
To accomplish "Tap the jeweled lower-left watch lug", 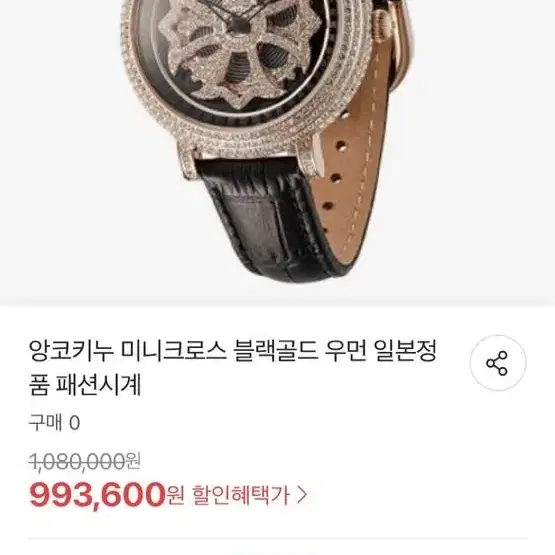I will tap(189, 161).
